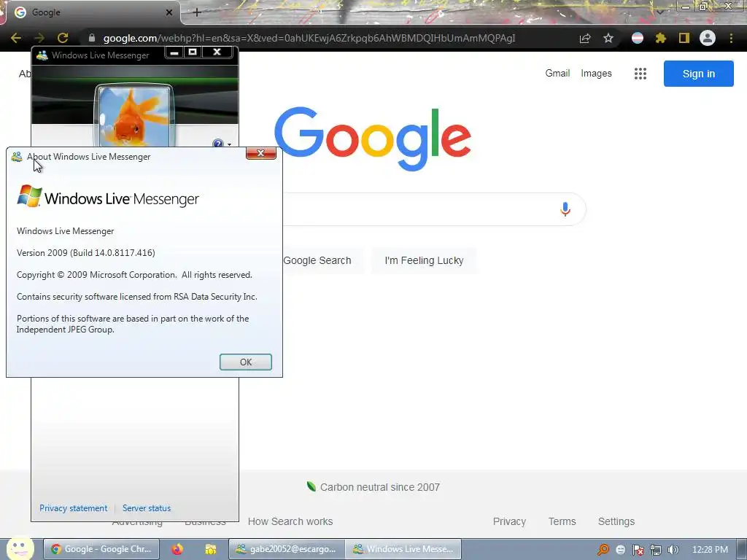Screen dimensions: 747x560
Task: Reload the Google page
Action: tap(63, 38)
